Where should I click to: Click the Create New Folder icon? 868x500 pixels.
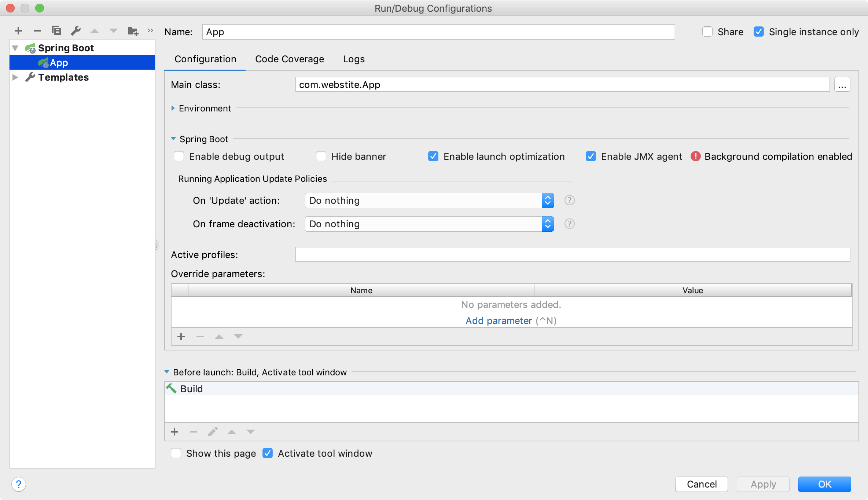pyautogui.click(x=133, y=31)
